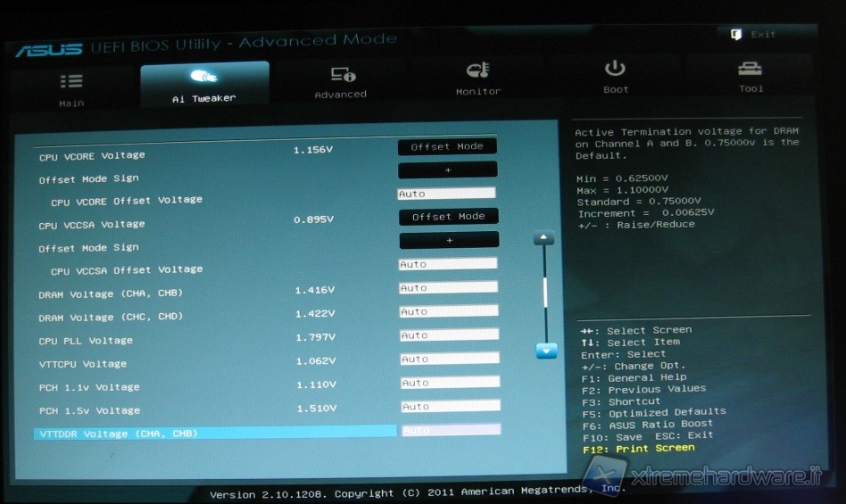This screenshot has height=504, width=846.
Task: Open the Tool printer icon
Action: click(x=750, y=69)
